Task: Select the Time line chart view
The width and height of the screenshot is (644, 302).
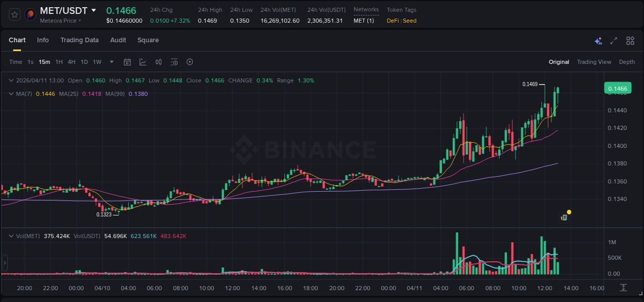Action: [15, 62]
